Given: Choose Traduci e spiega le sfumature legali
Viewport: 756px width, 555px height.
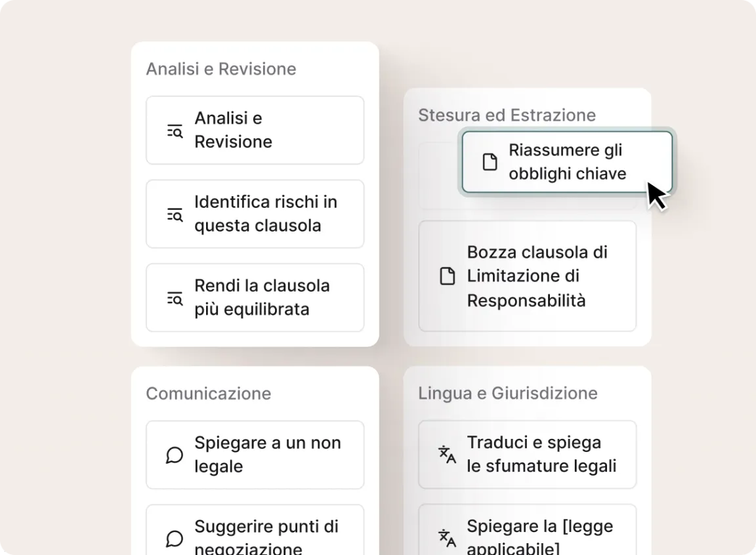Looking at the screenshot, I should 527,455.
